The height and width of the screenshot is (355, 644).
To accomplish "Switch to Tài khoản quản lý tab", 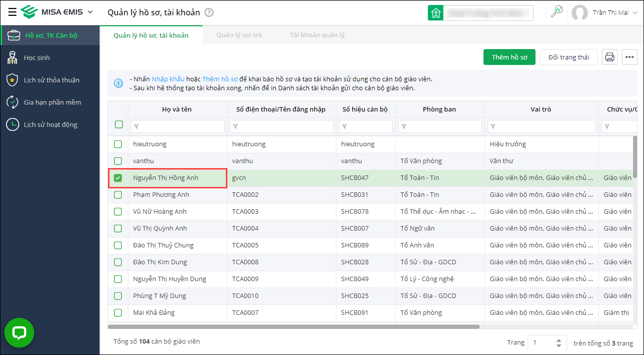I will pos(318,35).
